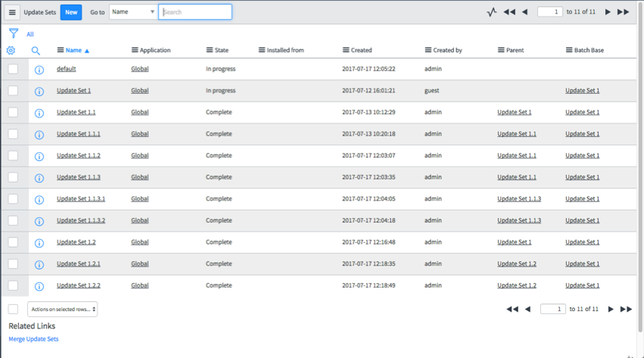Open the Name column header menu icon
644x358 pixels.
[61, 50]
